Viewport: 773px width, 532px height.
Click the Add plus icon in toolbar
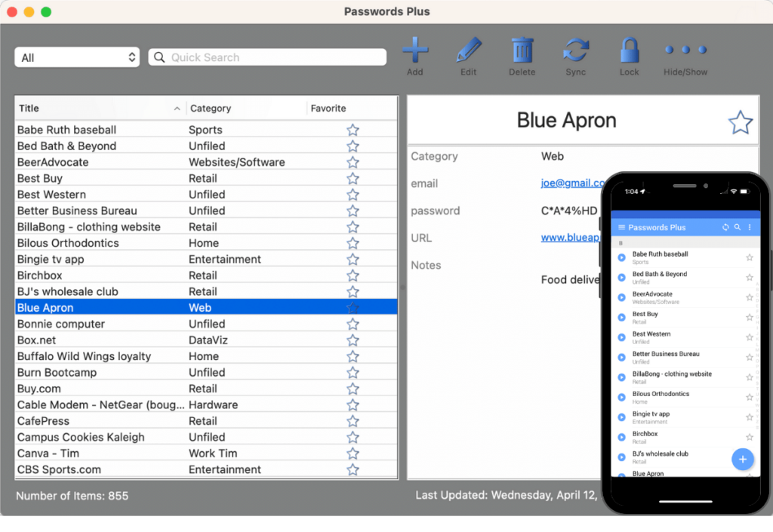pos(414,51)
